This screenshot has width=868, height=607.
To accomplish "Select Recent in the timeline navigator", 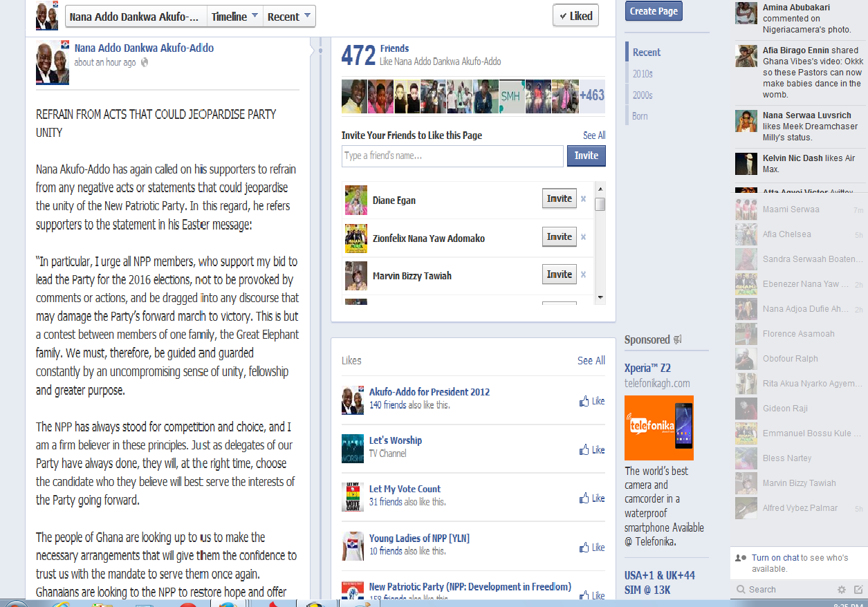I will coord(647,52).
